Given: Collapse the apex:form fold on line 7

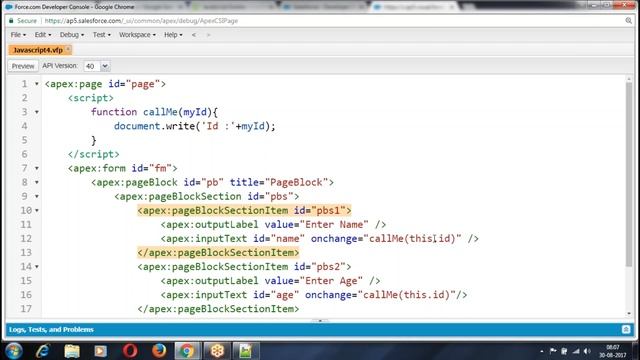Looking at the screenshot, I should (x=37, y=168).
